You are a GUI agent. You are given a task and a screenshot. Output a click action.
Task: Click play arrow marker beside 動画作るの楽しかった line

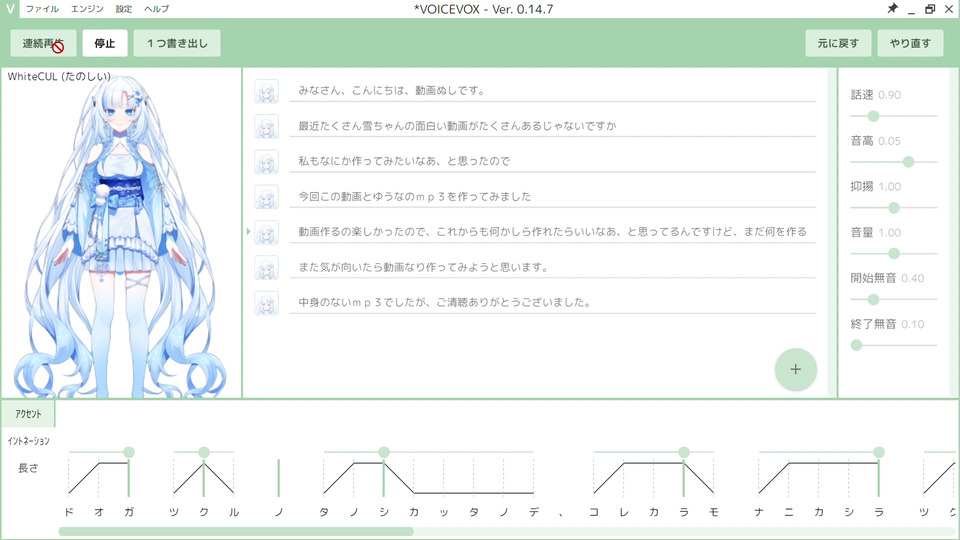(x=249, y=231)
